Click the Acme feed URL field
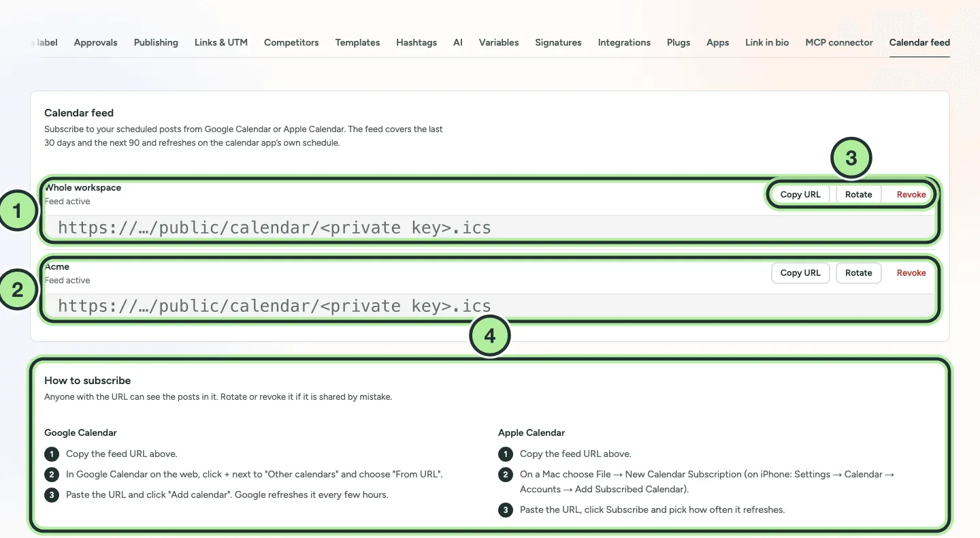This screenshot has height=538, width=980. click(490, 306)
